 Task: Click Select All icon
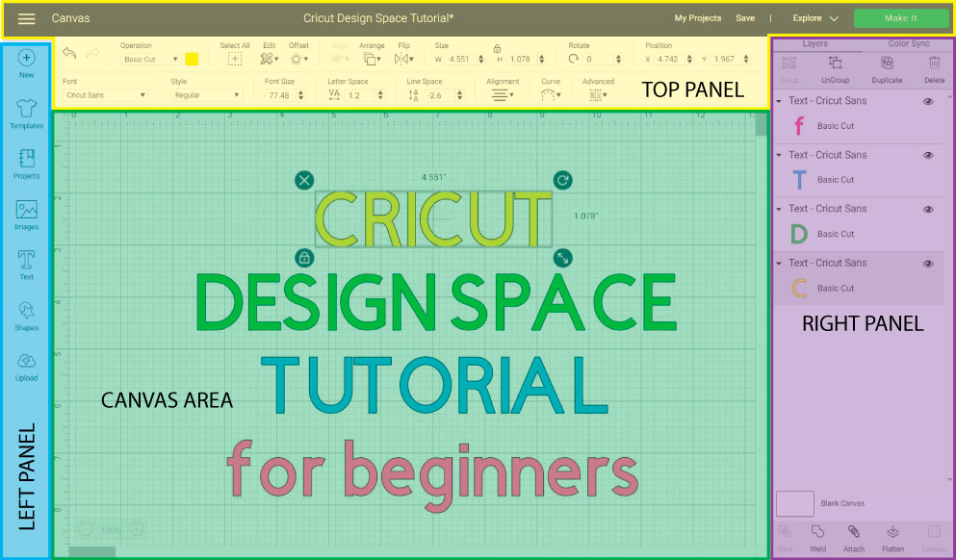[235, 59]
